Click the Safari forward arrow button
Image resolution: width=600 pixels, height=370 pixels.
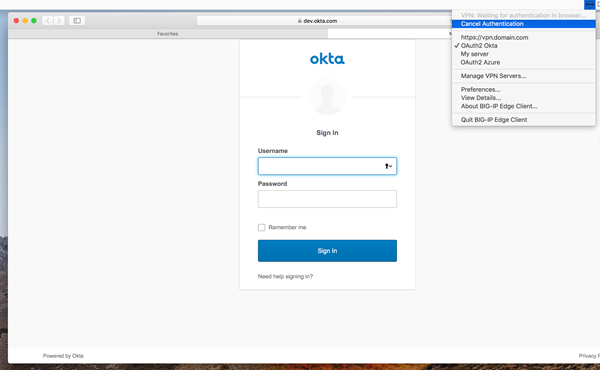(59, 21)
